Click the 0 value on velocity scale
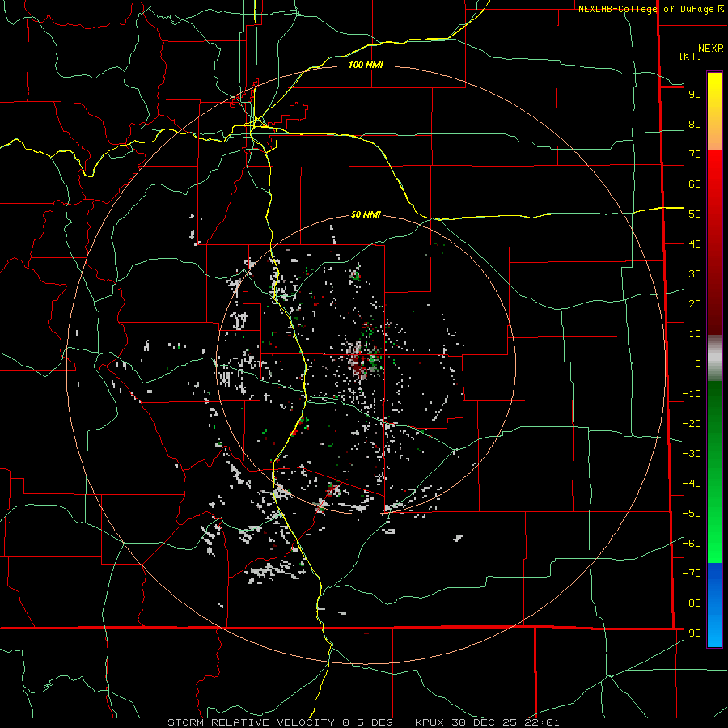Image resolution: width=728 pixels, height=728 pixels. 698,364
